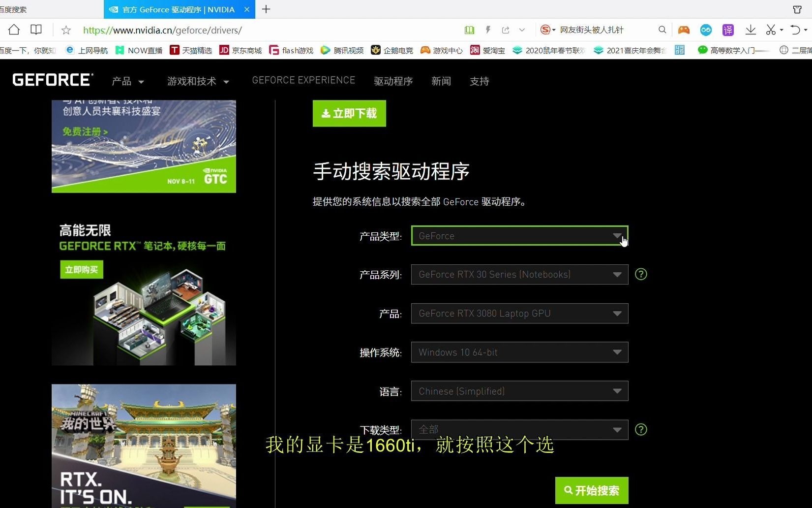Click the 开始搜索 search button
Viewport: 812px width, 508px height.
pyautogui.click(x=592, y=490)
